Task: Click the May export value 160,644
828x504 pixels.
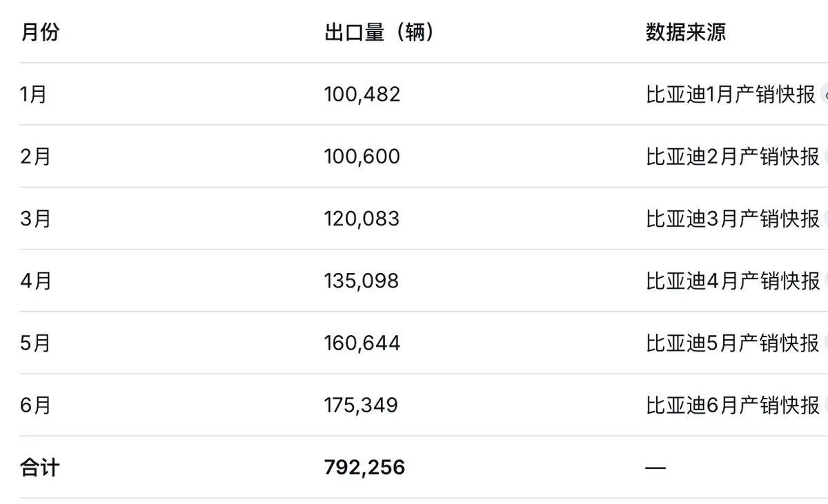Action: point(362,343)
